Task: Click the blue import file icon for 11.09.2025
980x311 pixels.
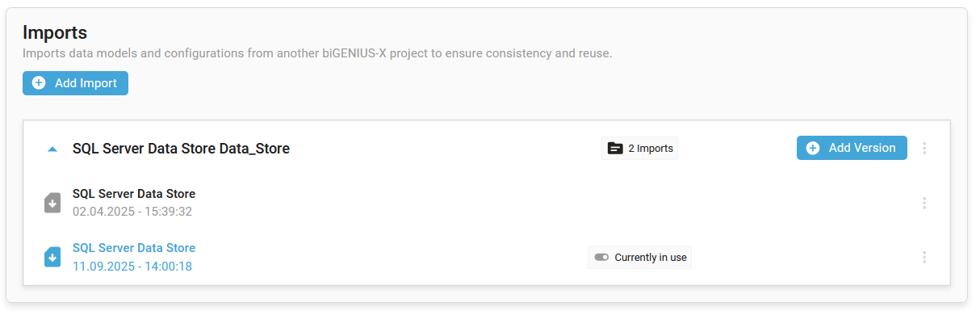Action: click(52, 257)
